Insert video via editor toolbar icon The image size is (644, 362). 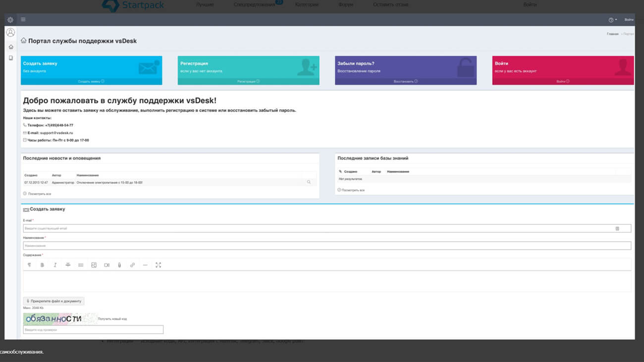tap(107, 265)
